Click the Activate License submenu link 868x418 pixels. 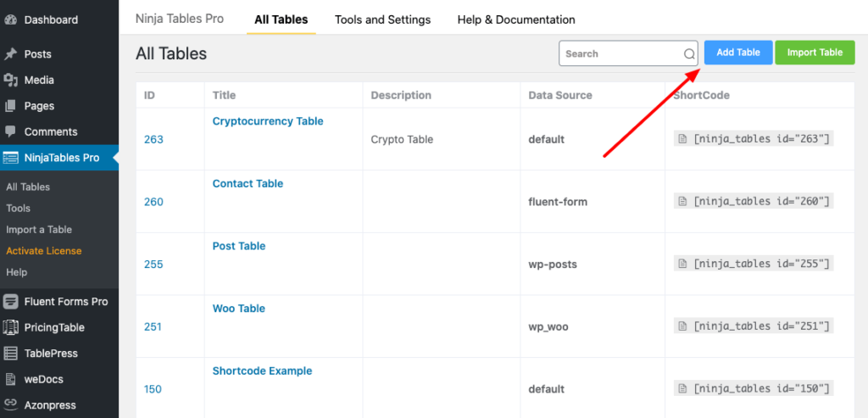[44, 251]
